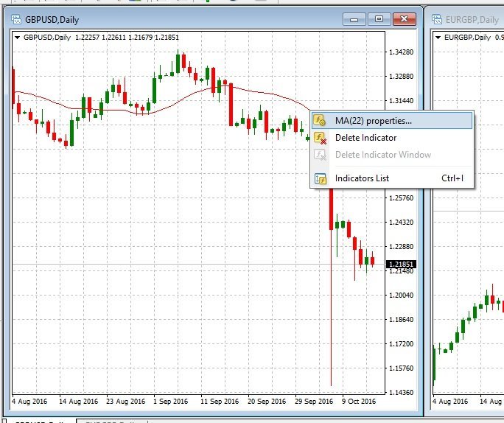Click the Delete Indicator red-cross icon
504x423 pixels.
coord(320,138)
